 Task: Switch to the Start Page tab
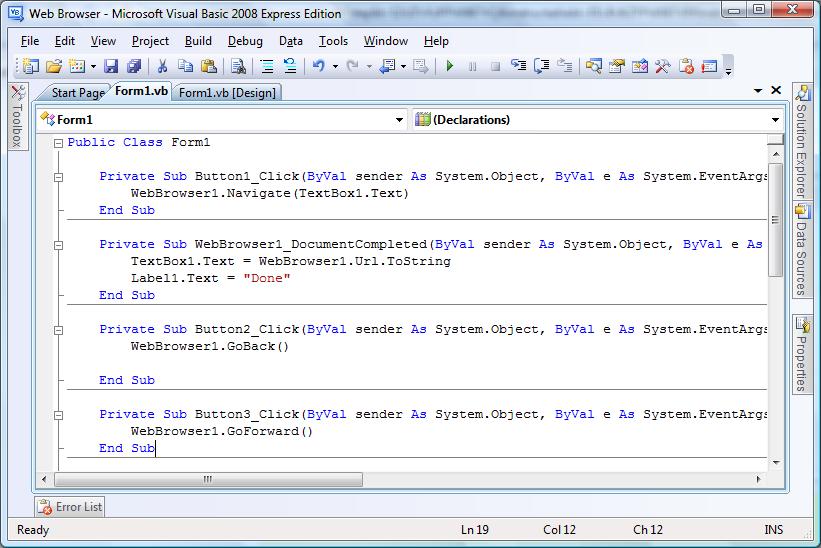[x=77, y=93]
